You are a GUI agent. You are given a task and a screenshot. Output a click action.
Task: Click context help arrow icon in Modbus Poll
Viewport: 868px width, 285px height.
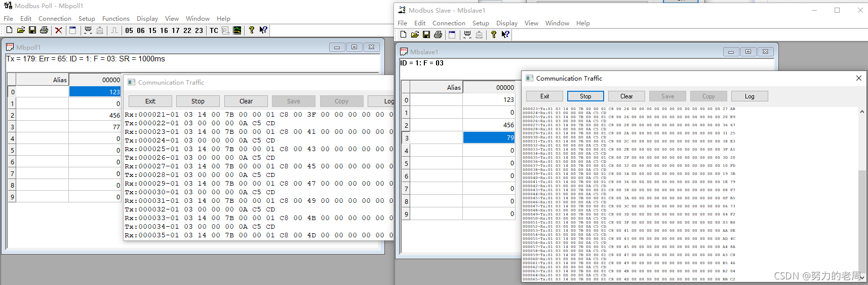pyautogui.click(x=263, y=30)
